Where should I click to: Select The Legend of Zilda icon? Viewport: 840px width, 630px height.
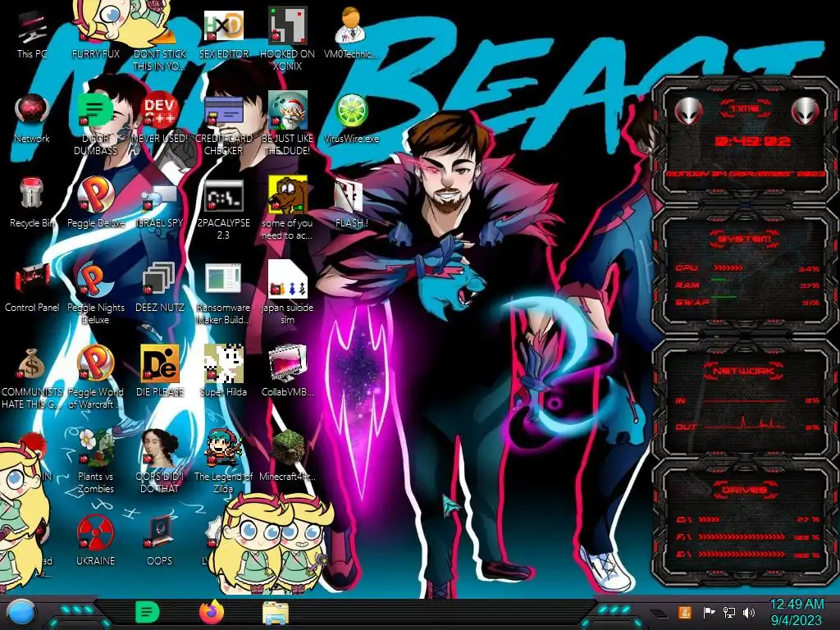pos(223,462)
